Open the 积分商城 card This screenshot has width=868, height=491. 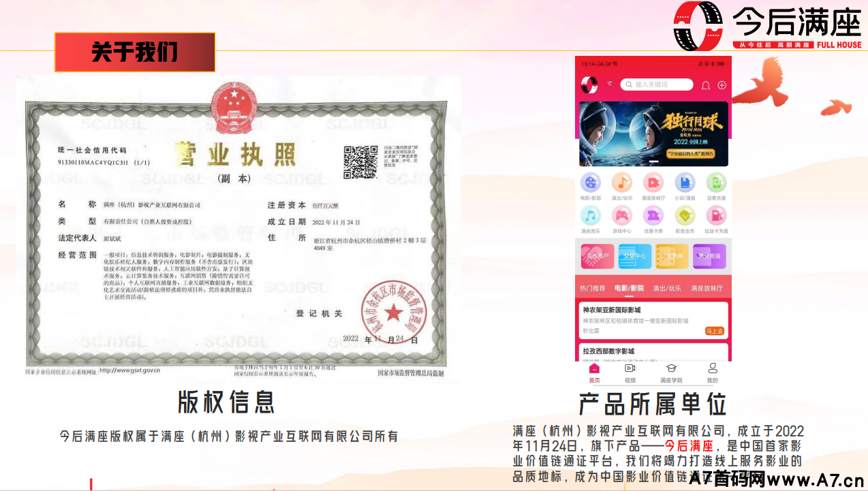pyautogui.click(x=709, y=257)
